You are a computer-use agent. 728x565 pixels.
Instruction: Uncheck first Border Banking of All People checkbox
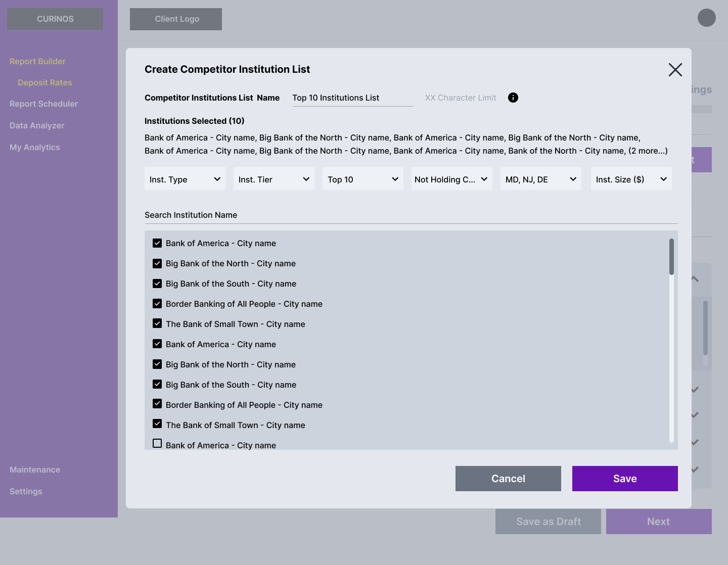click(157, 304)
